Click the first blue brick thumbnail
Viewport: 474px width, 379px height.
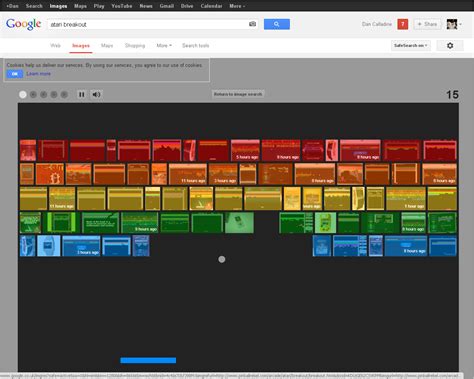tap(28, 246)
